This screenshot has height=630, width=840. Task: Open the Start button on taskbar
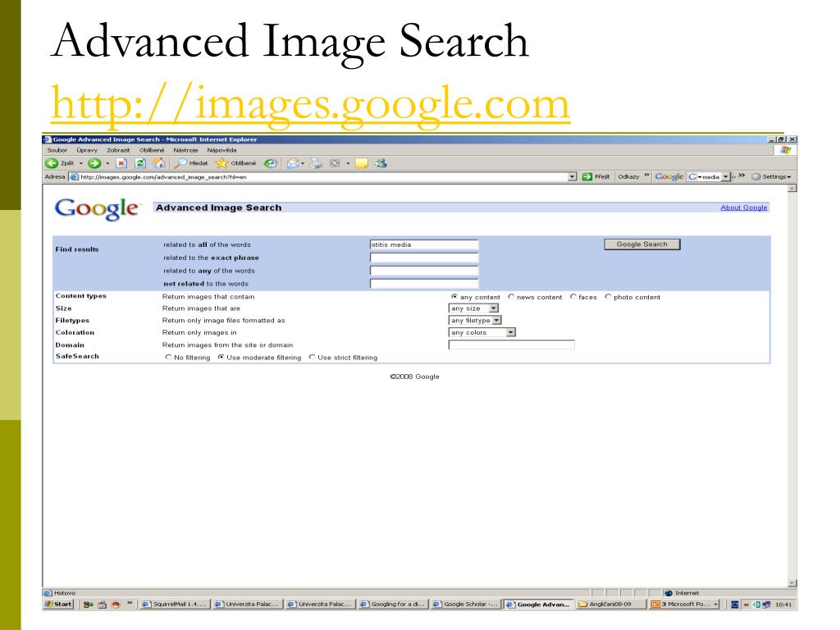click(58, 604)
